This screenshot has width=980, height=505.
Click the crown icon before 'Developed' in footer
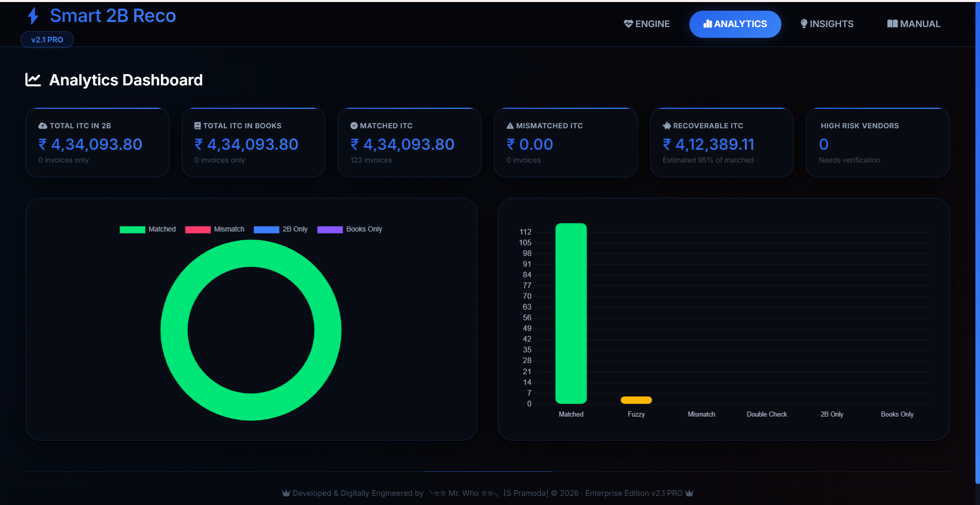[286, 493]
